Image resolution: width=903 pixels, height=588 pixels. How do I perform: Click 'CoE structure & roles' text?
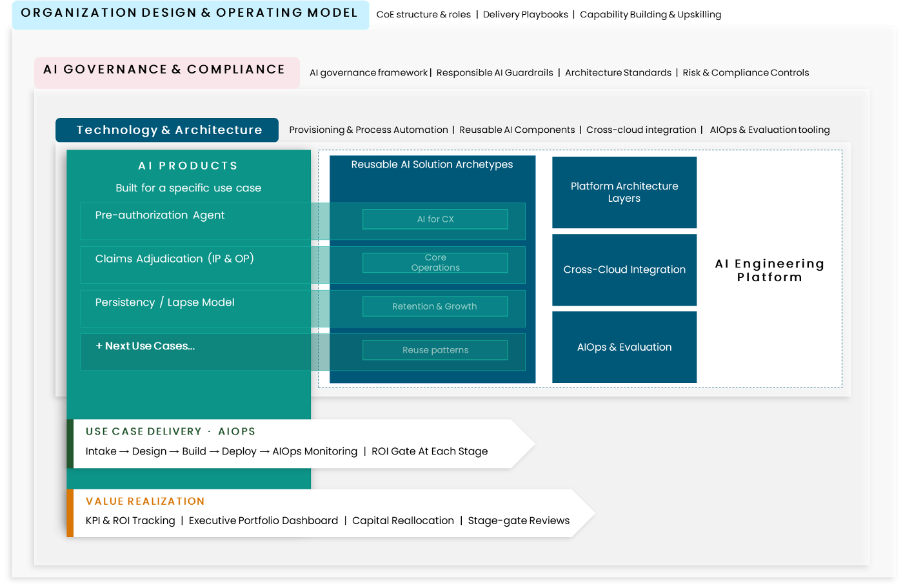(424, 15)
